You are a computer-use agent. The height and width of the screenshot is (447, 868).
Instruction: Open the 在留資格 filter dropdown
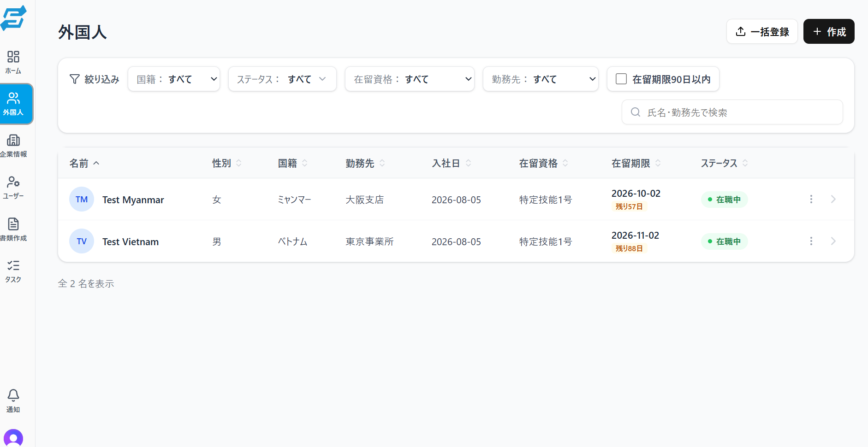(x=410, y=79)
